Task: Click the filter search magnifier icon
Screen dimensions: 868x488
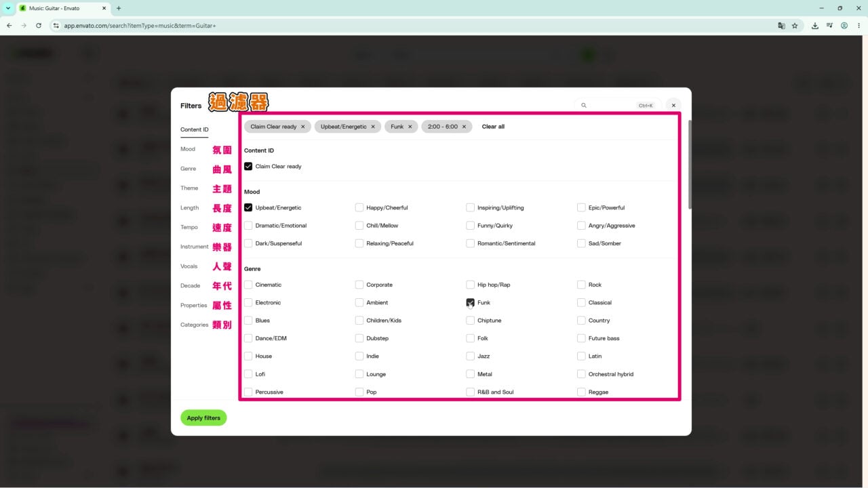Action: coord(584,105)
